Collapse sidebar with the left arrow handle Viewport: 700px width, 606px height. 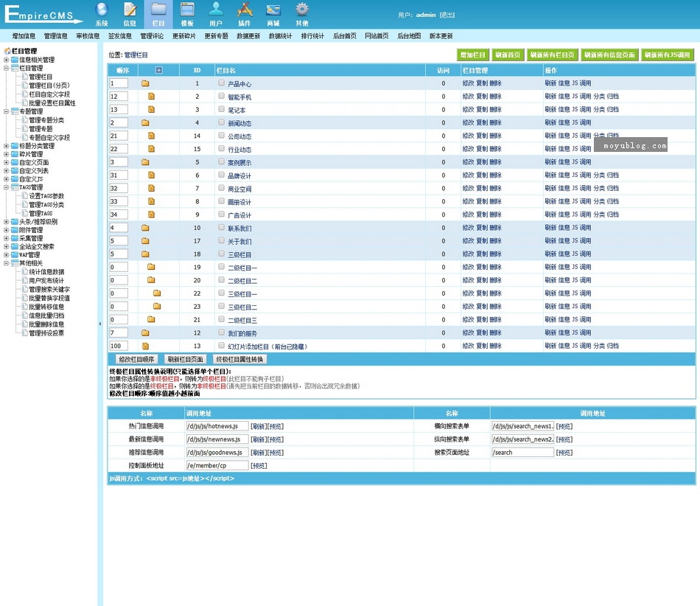coord(99,324)
